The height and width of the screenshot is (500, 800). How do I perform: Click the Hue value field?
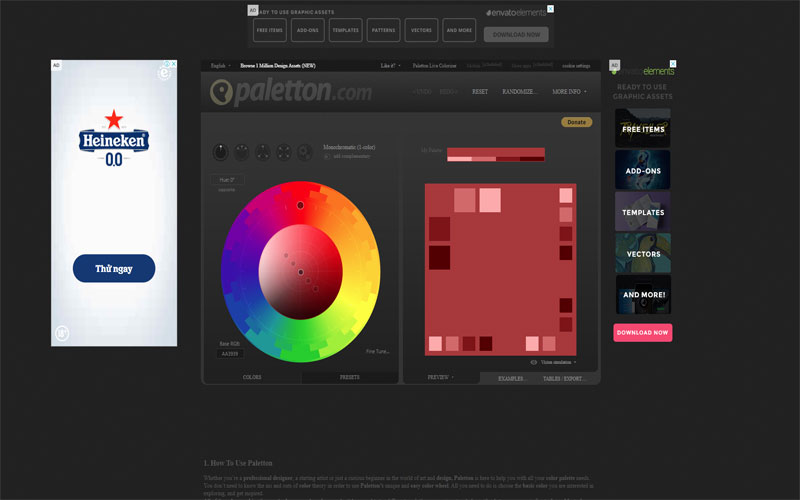tap(228, 180)
